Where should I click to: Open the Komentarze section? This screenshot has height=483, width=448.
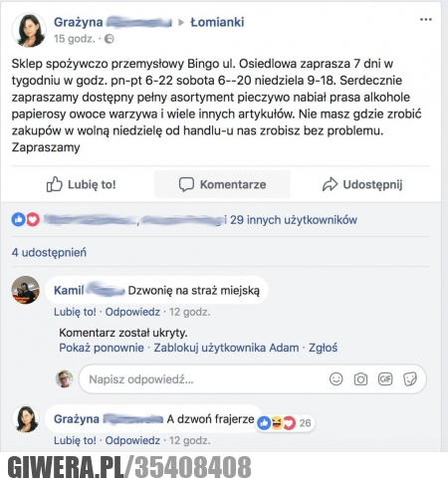(x=222, y=184)
